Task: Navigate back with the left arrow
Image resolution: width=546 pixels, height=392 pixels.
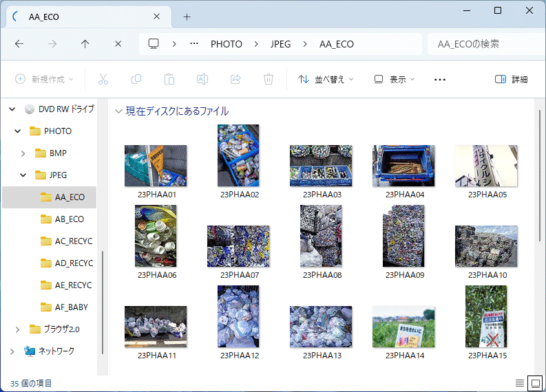Action: [19, 44]
